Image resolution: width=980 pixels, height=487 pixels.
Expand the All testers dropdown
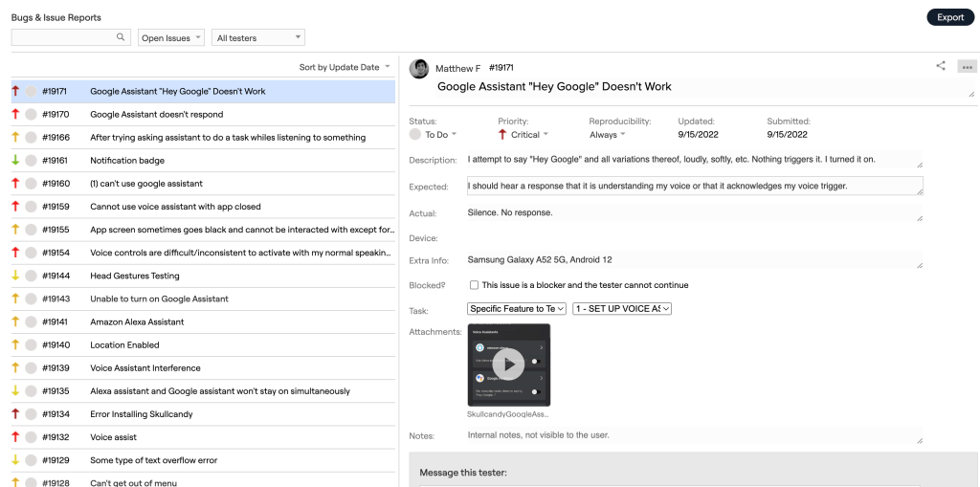(x=257, y=37)
